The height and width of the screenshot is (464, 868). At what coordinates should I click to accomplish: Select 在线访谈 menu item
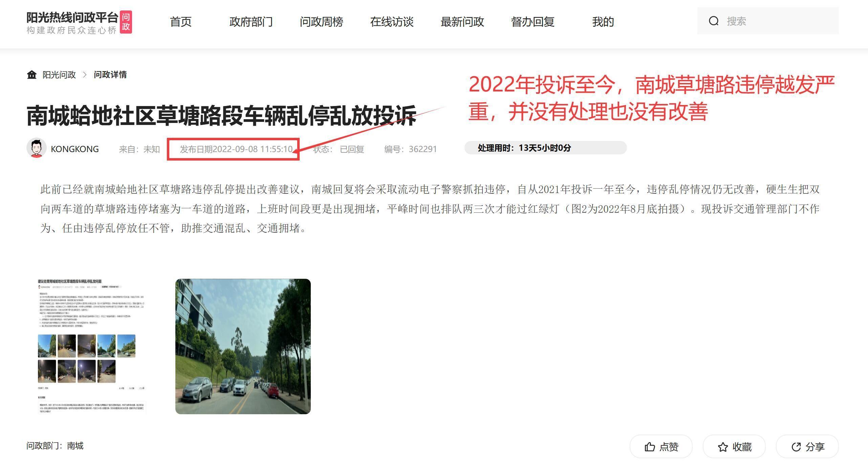pyautogui.click(x=392, y=22)
